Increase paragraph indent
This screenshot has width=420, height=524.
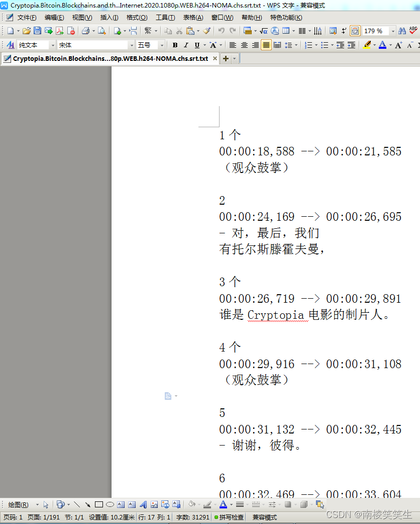click(352, 45)
